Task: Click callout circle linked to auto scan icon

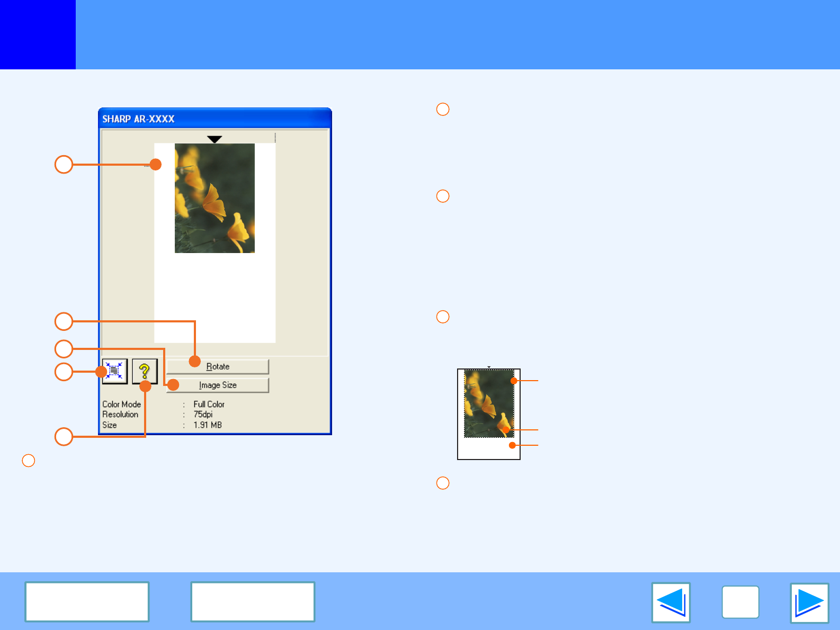Action: (x=64, y=372)
